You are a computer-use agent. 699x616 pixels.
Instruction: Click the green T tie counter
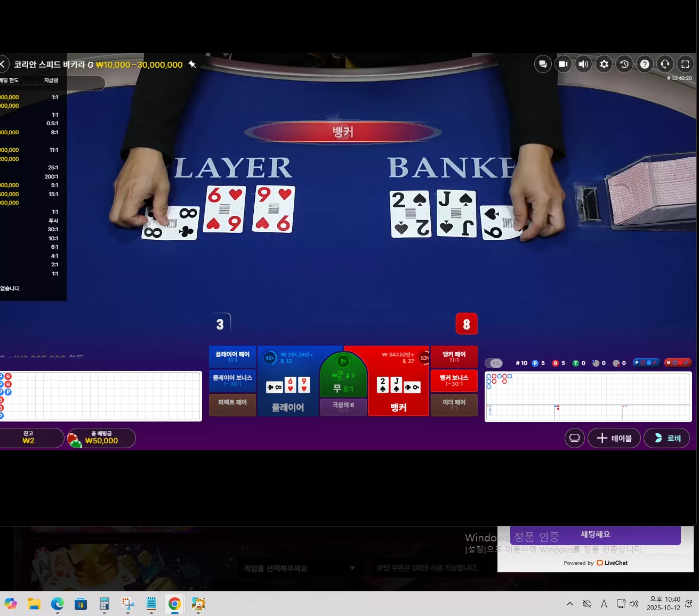point(579,363)
